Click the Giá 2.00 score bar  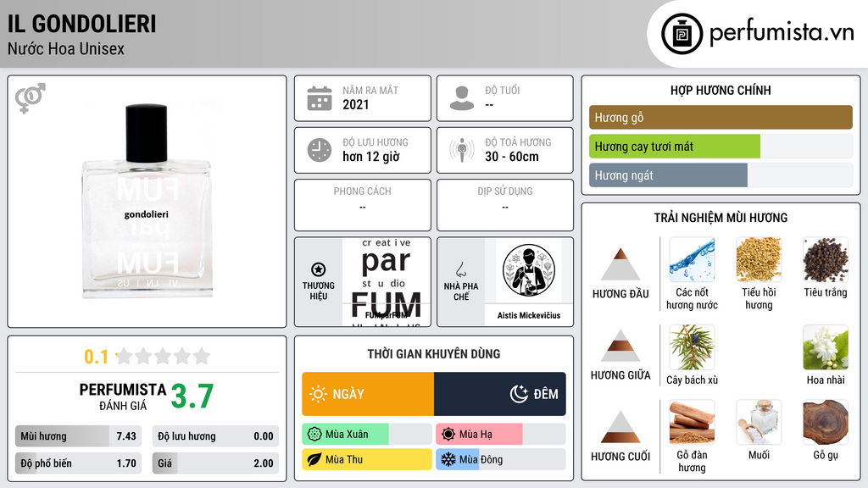(215, 463)
